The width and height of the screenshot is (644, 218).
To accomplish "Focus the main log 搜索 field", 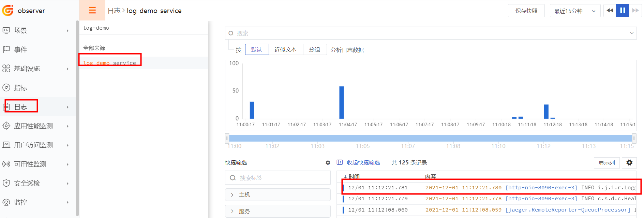I will pos(431,33).
